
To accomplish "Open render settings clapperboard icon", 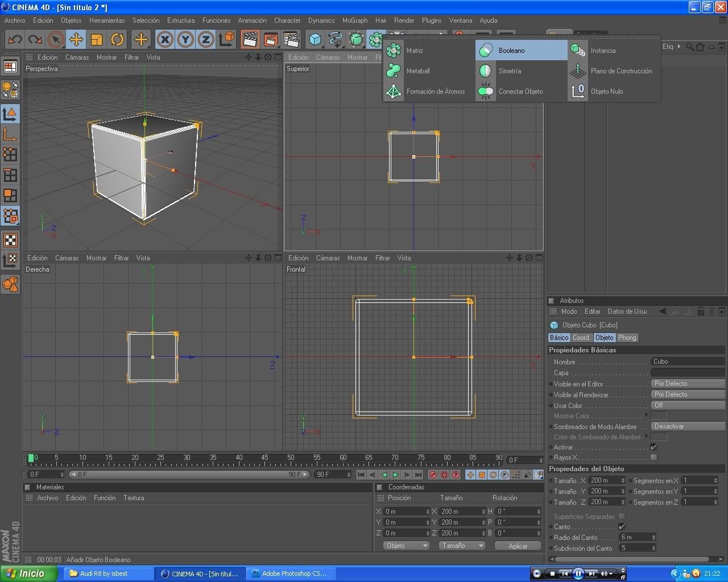I will pos(291,39).
